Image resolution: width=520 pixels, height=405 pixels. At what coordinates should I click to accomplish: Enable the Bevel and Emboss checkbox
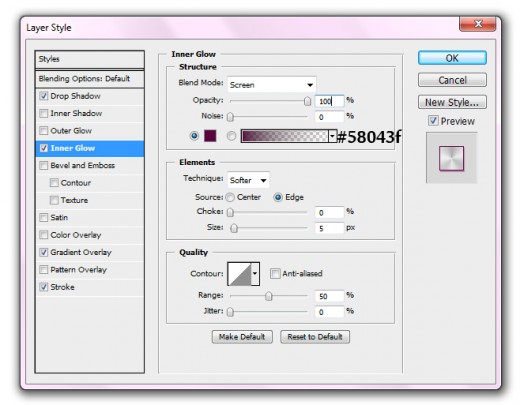[44, 165]
